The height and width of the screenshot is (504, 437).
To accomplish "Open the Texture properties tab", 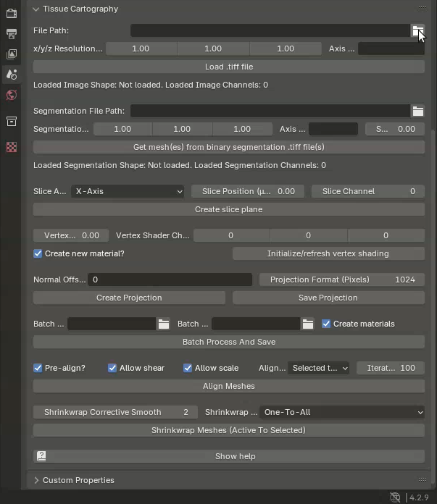I will 11,147.
